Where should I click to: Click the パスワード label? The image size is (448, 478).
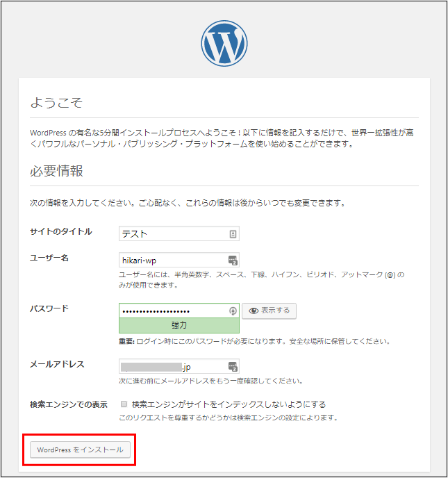tap(49, 308)
